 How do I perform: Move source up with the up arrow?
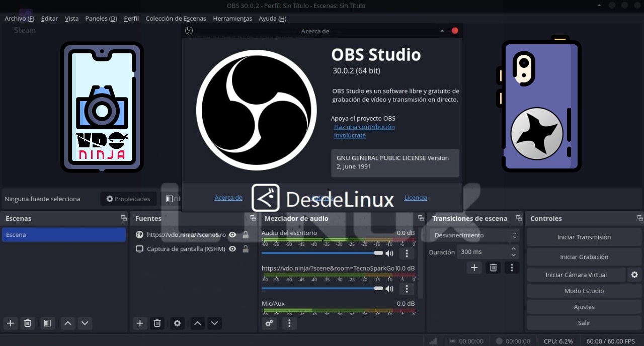coord(197,323)
